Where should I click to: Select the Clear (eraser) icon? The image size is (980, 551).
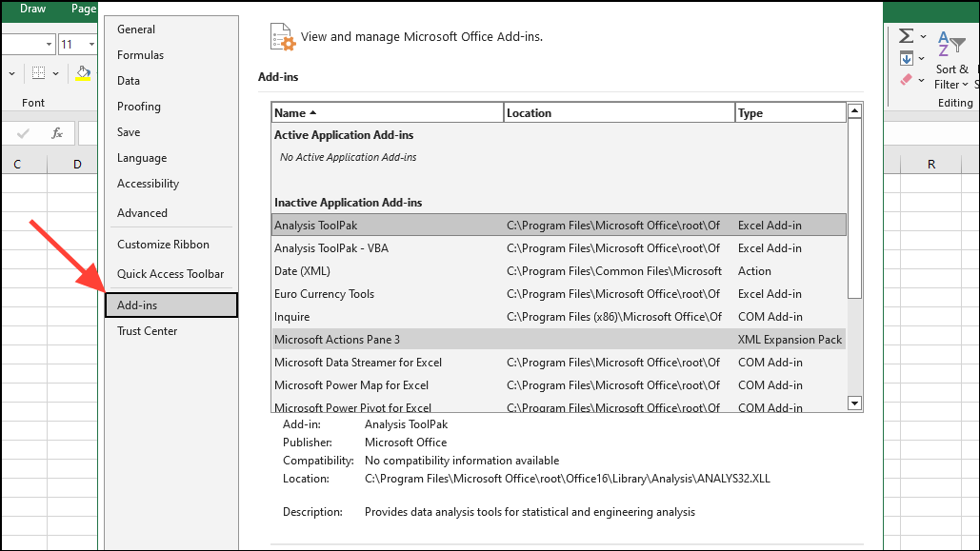(x=904, y=80)
